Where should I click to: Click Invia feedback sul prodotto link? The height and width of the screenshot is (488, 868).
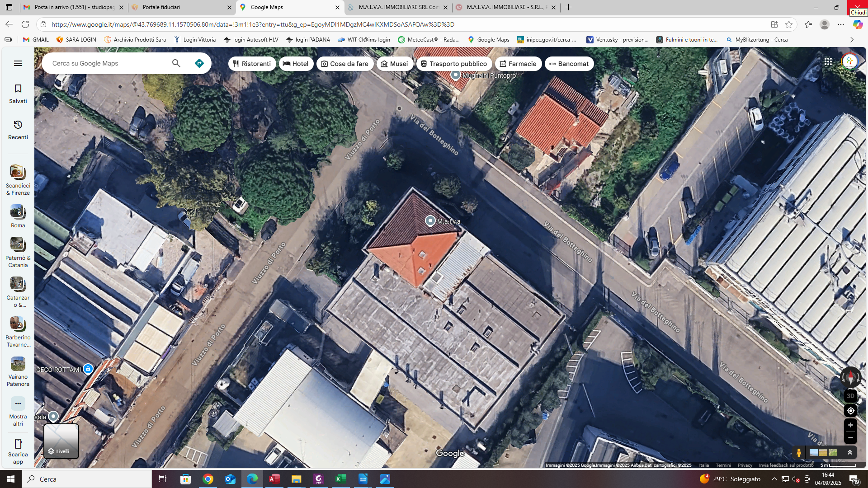[786, 465]
